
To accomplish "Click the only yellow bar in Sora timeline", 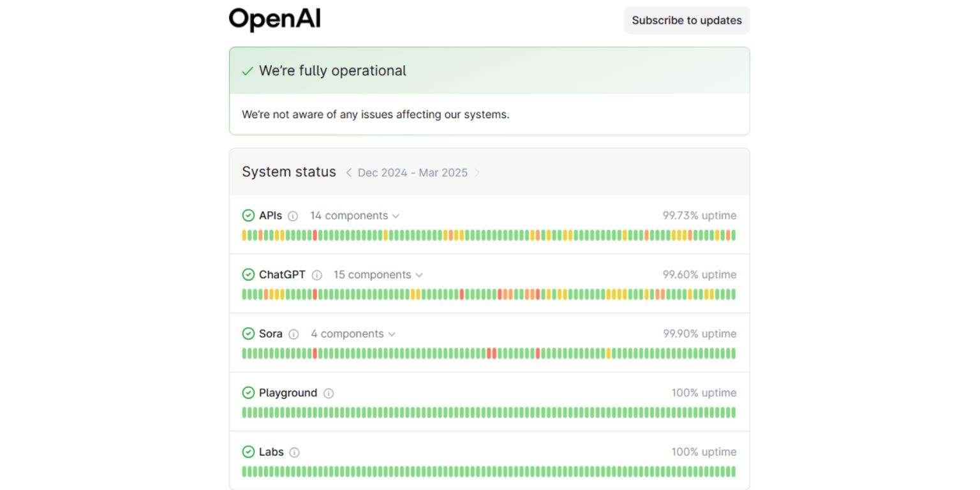I will pyautogui.click(x=608, y=353).
